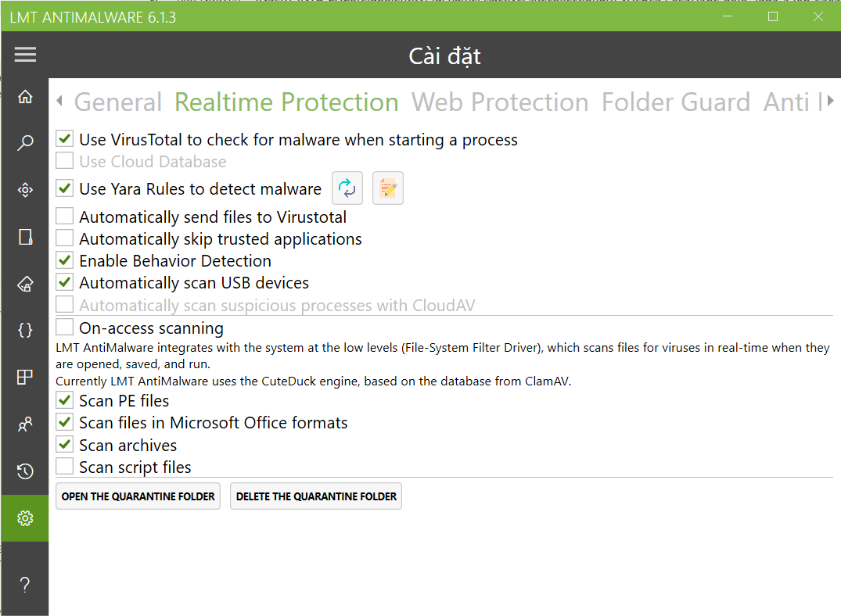Viewport: 841px width, 616px height.
Task: Switch to the General tab
Action: [117, 102]
